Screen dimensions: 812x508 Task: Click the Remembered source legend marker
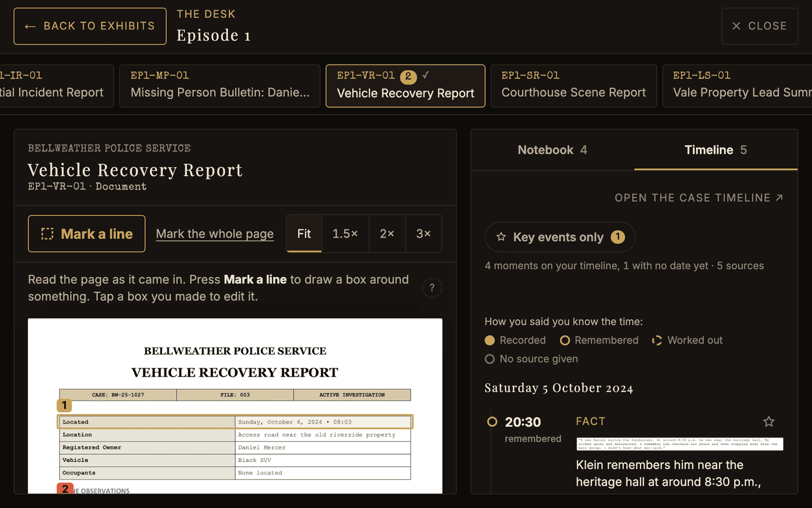565,340
